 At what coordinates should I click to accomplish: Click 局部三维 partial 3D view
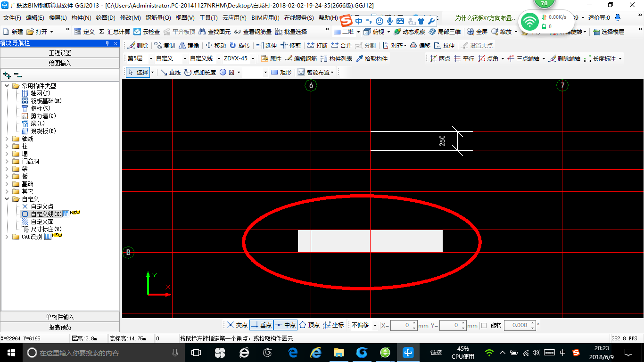click(445, 32)
